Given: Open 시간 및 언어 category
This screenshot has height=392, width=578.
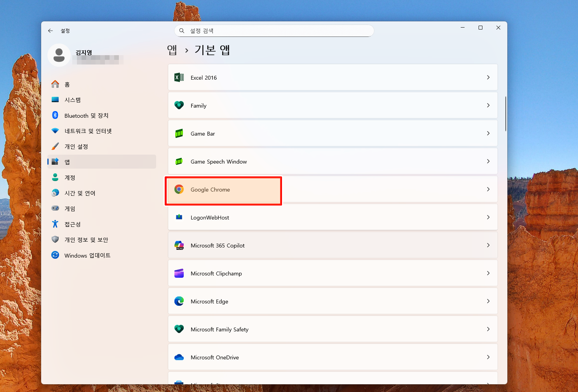Looking at the screenshot, I should [x=102, y=193].
